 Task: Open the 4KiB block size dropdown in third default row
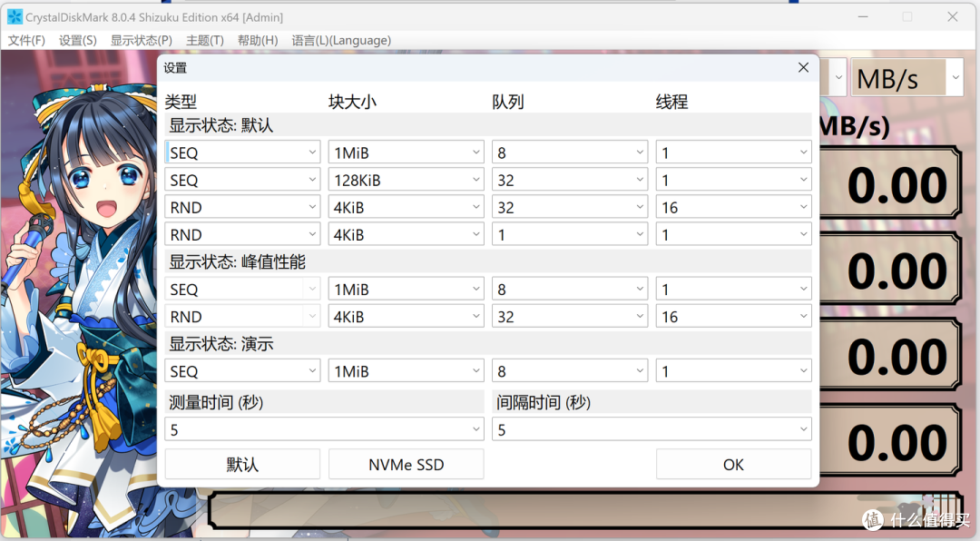tap(407, 207)
